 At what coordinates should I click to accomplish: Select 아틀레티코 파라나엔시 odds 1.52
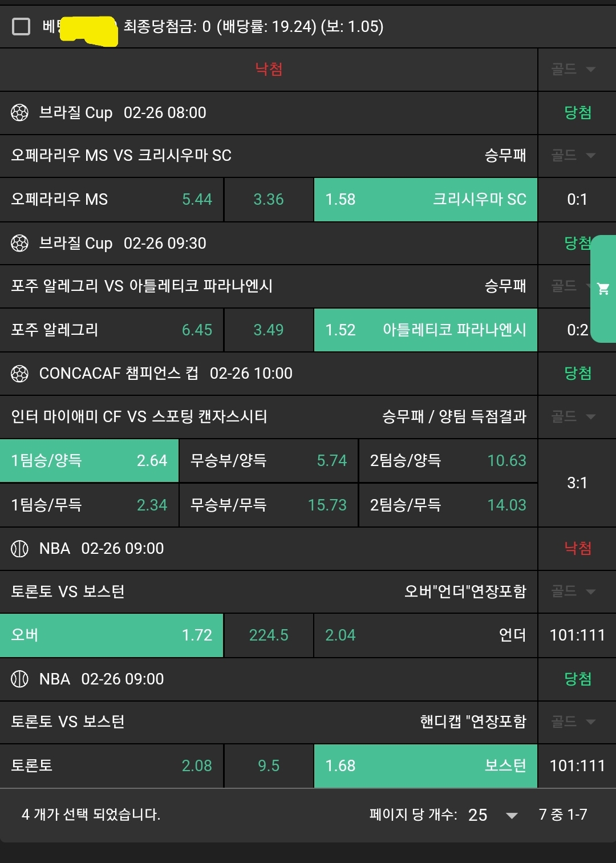coord(425,330)
